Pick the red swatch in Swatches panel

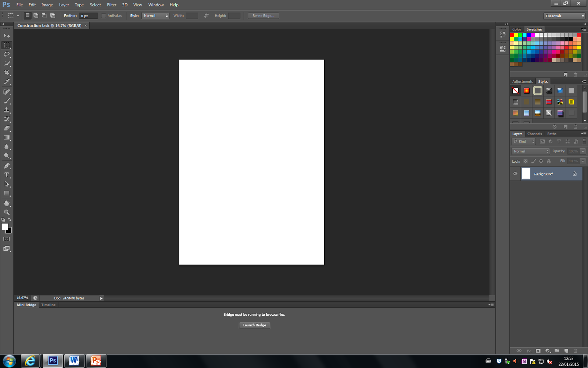(512, 35)
